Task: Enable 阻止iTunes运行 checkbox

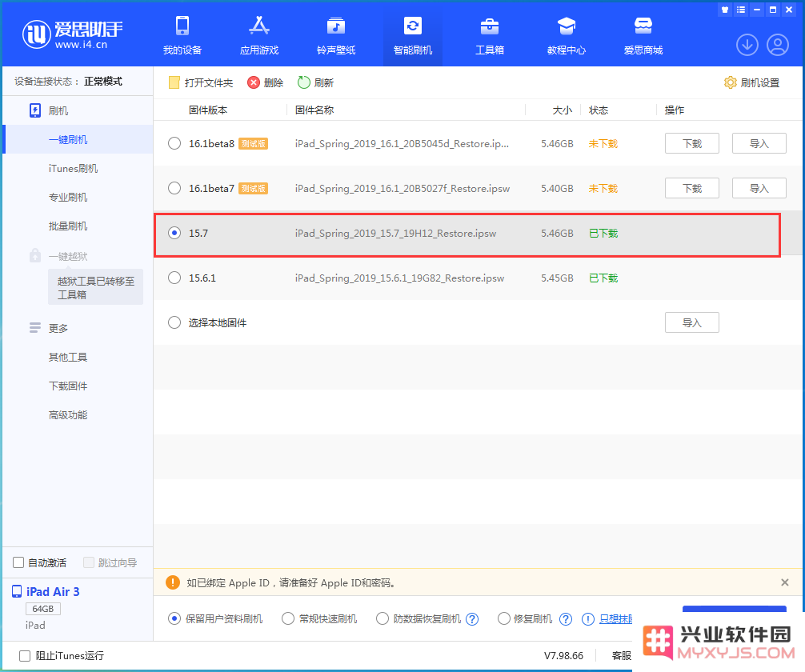Action: coord(25,655)
